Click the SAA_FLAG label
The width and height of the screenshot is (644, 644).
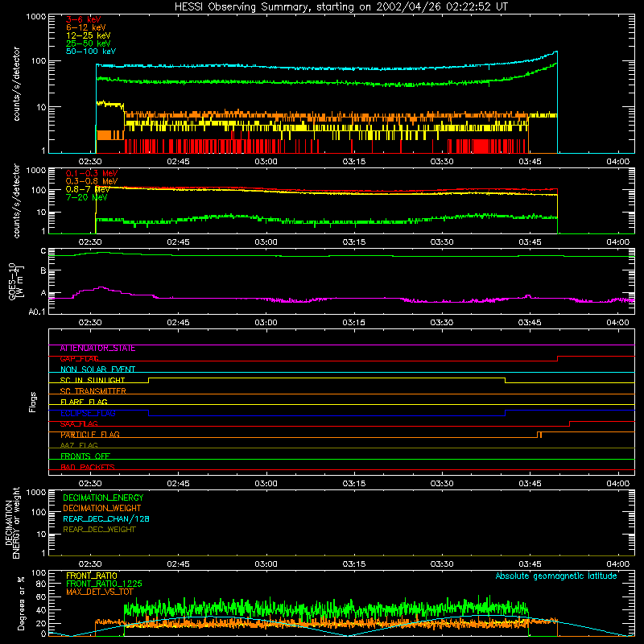pyautogui.click(x=79, y=424)
